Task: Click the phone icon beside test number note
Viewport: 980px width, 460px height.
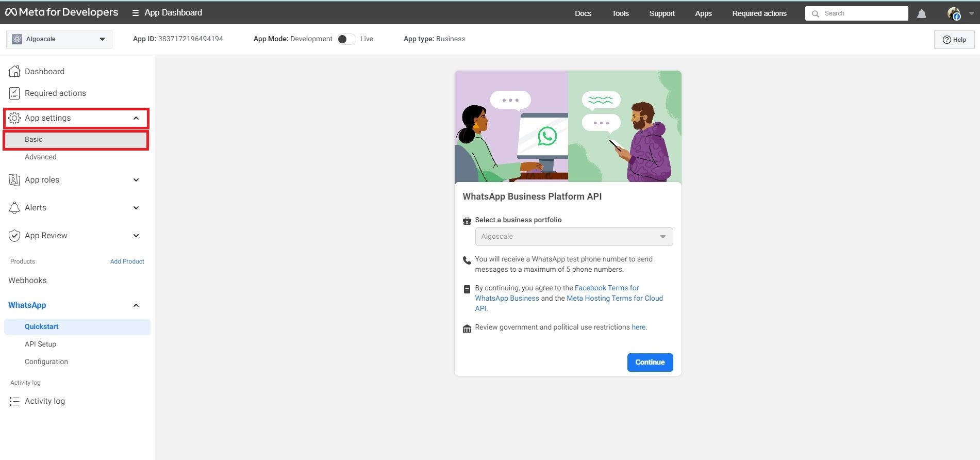Action: (467, 260)
